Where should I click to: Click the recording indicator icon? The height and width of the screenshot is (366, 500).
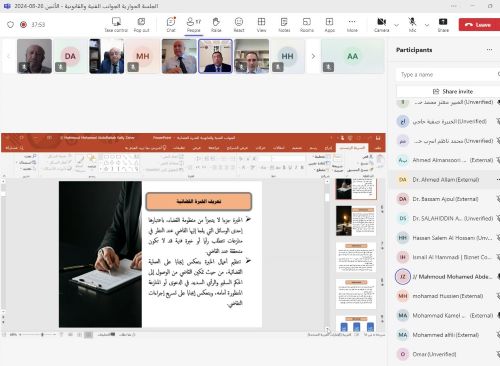pos(23,25)
